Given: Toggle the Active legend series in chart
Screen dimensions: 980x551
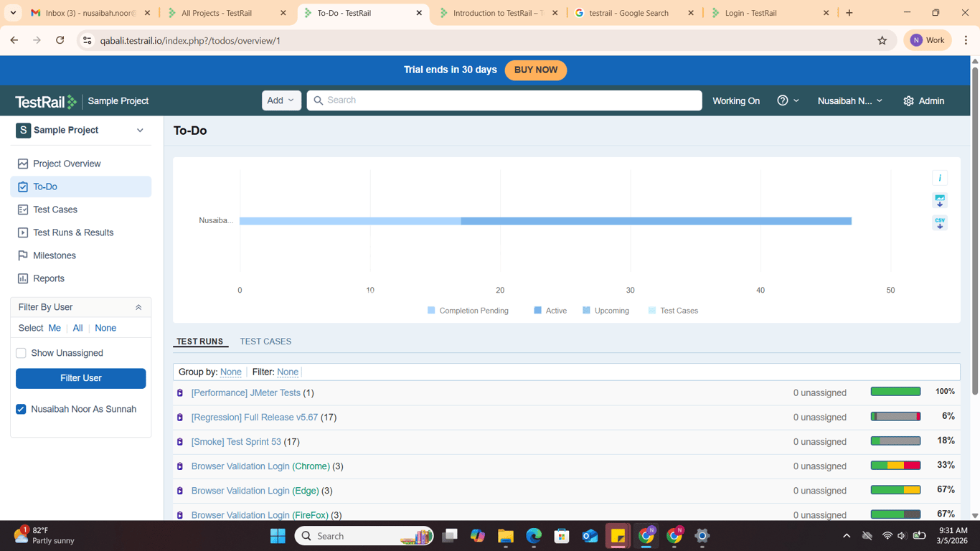Looking at the screenshot, I should coord(550,311).
